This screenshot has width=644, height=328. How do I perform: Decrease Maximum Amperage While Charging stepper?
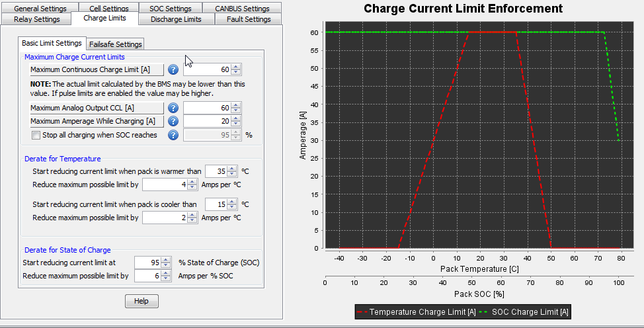(236, 124)
